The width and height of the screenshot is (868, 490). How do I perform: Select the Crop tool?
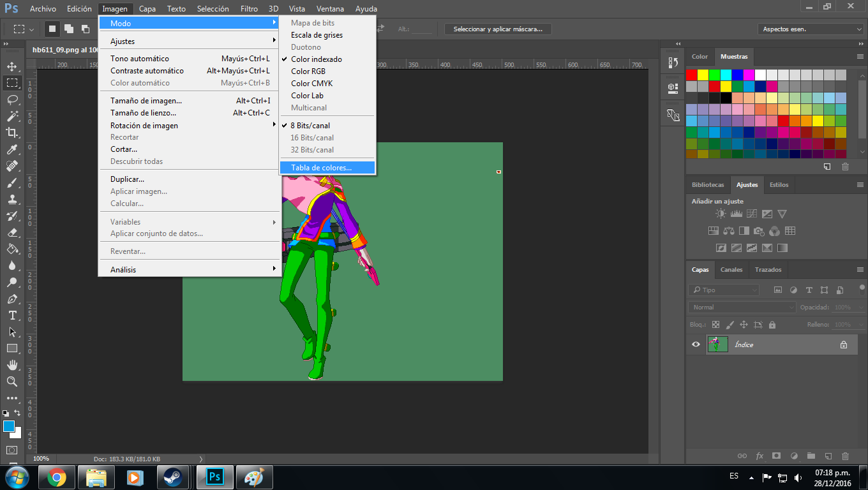12,133
